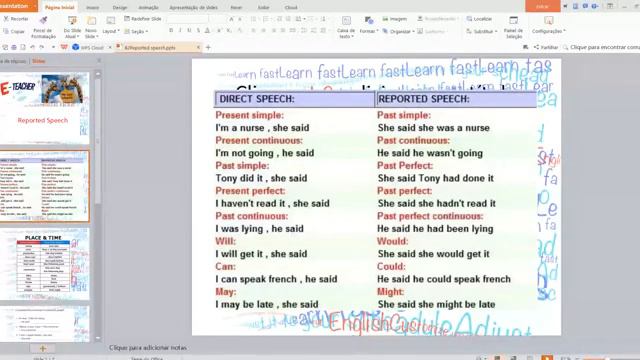Screen dimensions: 640x360
Task: Expand the Novo Slide dropdown arrow
Action: [x=98, y=37]
